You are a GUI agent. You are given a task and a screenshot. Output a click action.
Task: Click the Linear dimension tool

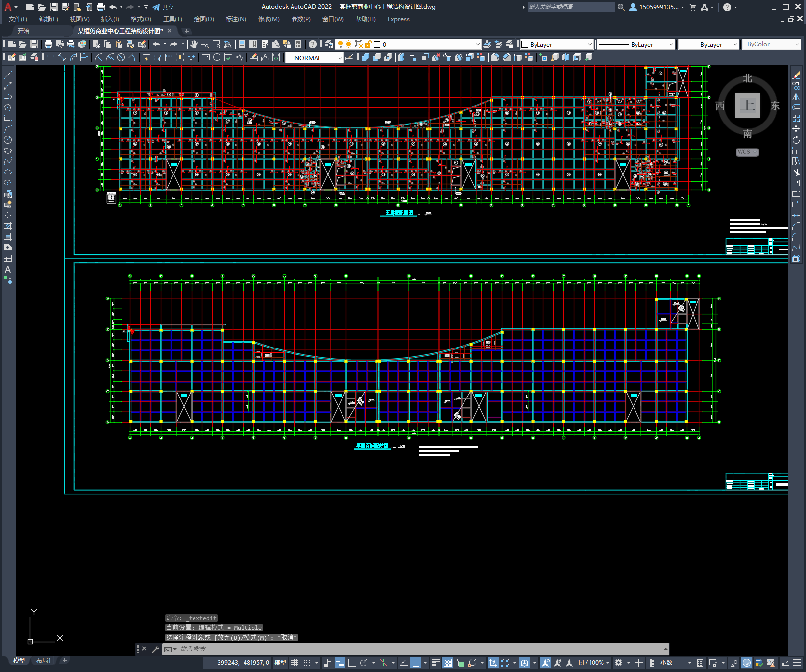pos(50,57)
